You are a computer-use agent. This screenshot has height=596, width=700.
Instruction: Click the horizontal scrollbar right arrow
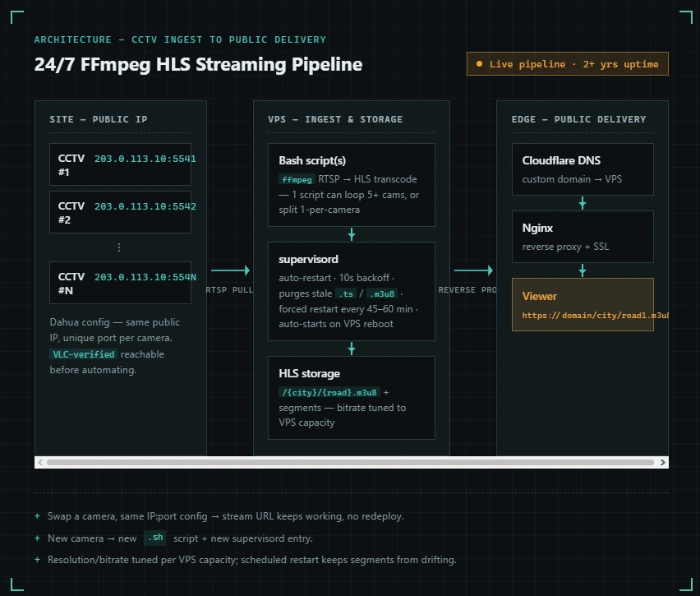[662, 462]
